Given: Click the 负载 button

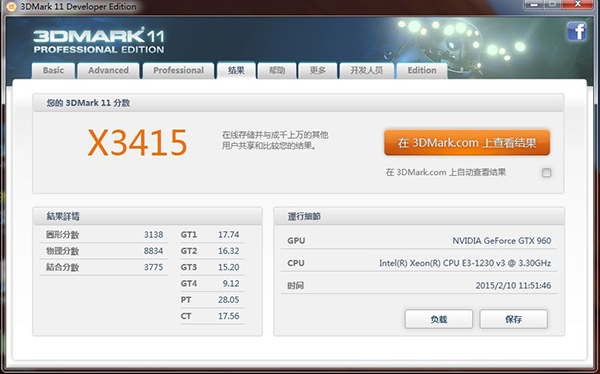Looking at the screenshot, I should [x=439, y=319].
